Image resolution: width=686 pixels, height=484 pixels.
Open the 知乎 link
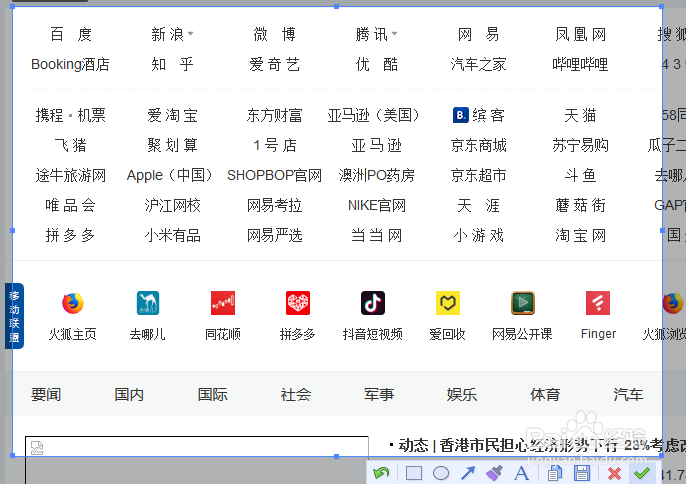173,64
